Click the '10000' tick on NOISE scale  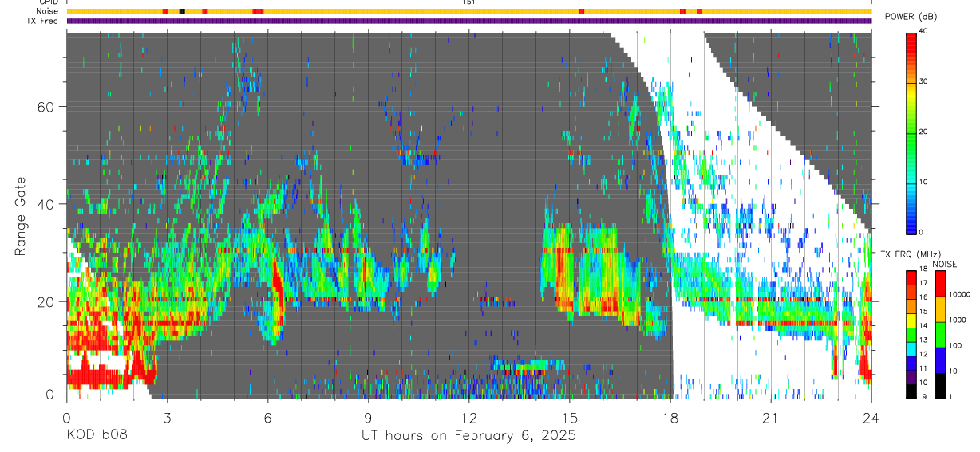click(x=959, y=294)
